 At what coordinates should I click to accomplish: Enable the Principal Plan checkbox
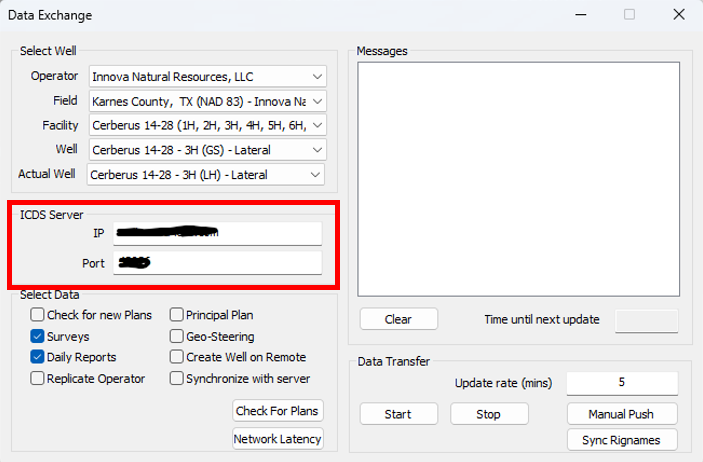177,315
